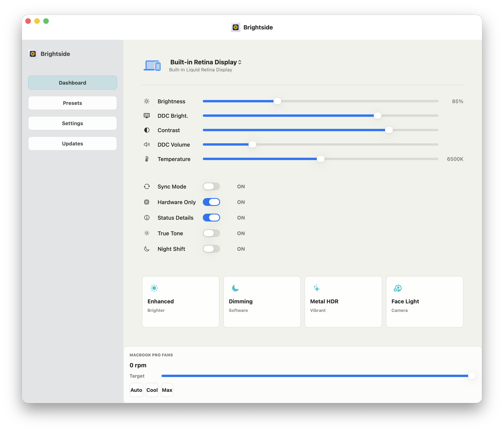This screenshot has width=504, height=432.
Task: Go to the Settings section
Action: coord(73,123)
